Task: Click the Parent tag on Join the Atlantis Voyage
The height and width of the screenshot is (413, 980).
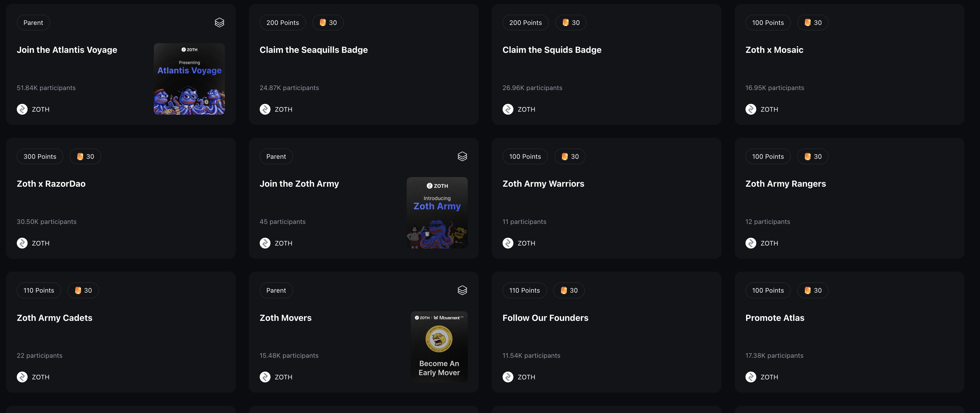Action: [33, 23]
